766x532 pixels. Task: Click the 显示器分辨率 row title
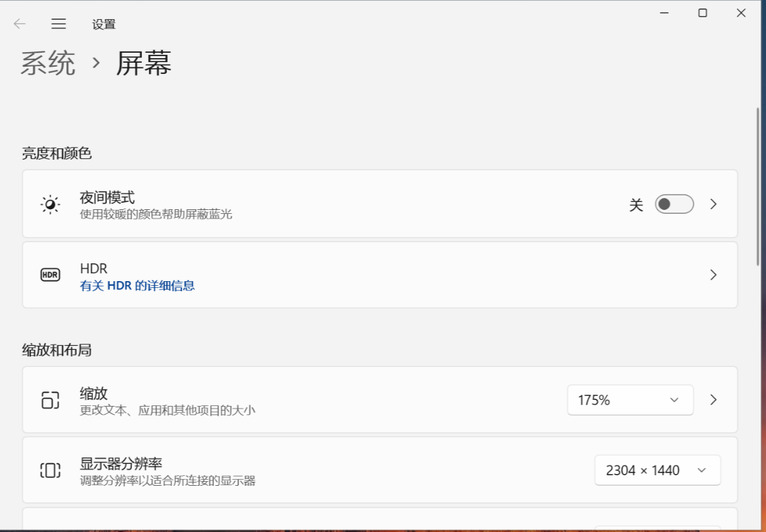(121, 463)
